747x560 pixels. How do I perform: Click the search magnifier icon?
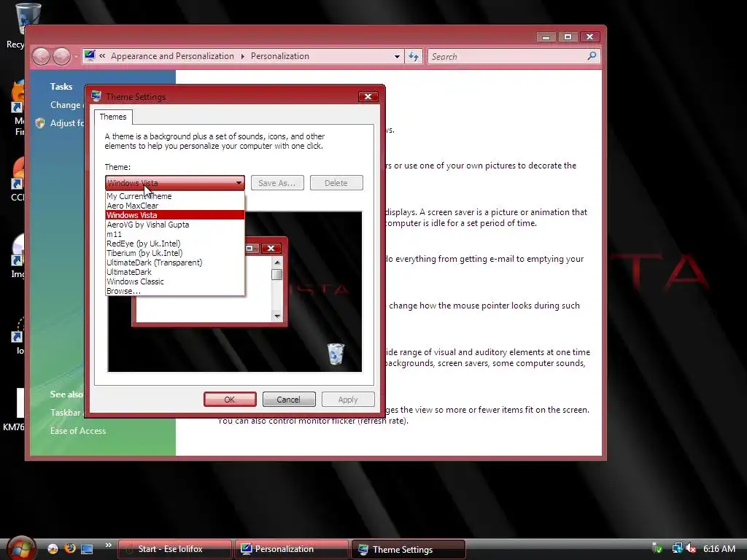(592, 56)
